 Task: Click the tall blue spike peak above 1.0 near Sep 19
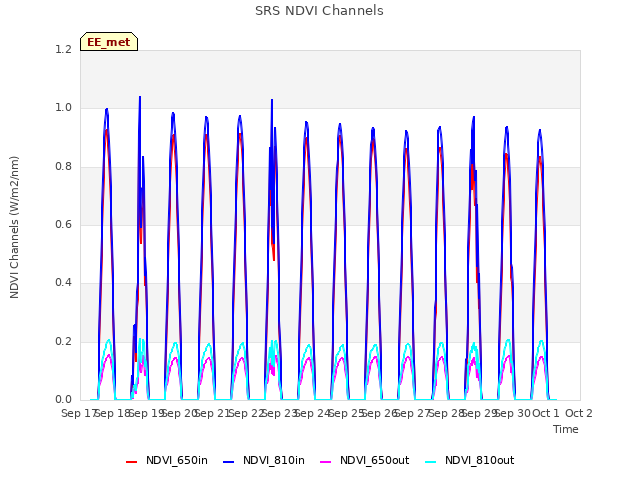click(x=140, y=98)
